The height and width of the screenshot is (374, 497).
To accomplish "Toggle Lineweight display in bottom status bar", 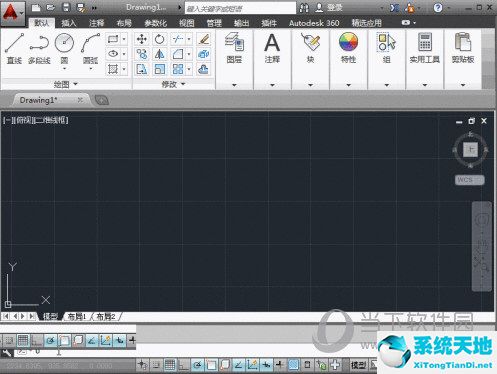I will pyautogui.click(x=279, y=365).
